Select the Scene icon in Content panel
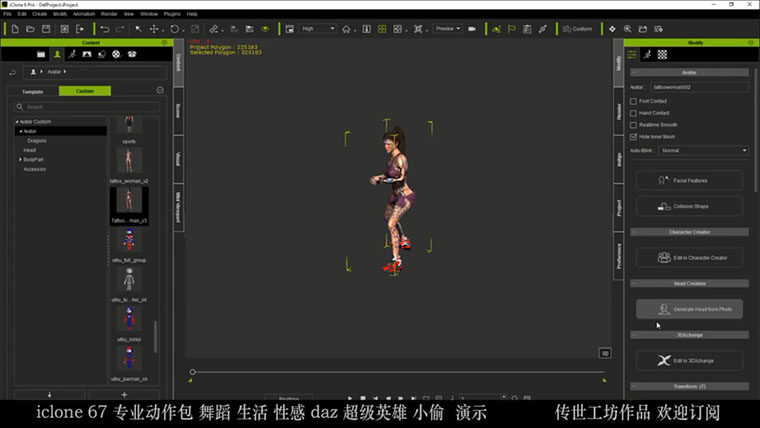Image resolution: width=760 pixels, height=428 pixels. tap(87, 54)
